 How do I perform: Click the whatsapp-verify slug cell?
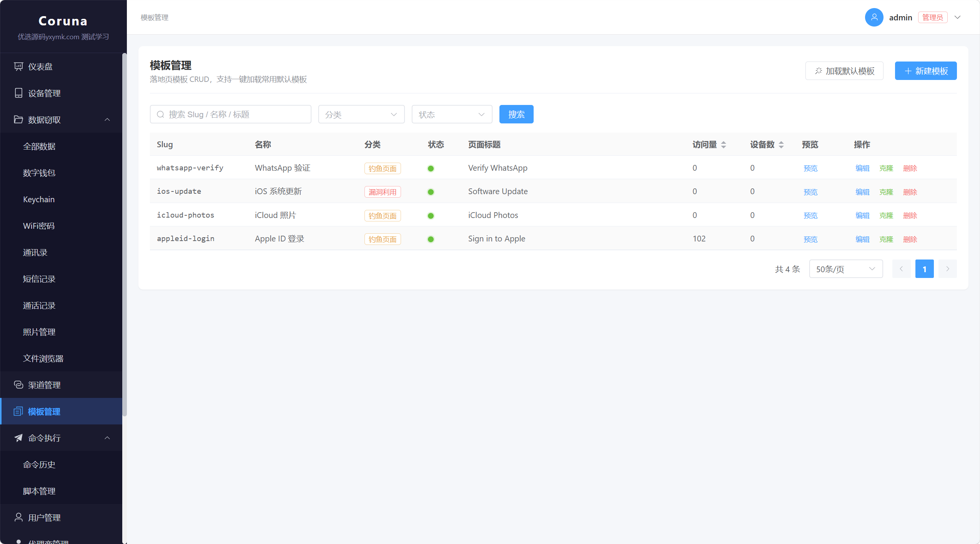(x=190, y=168)
